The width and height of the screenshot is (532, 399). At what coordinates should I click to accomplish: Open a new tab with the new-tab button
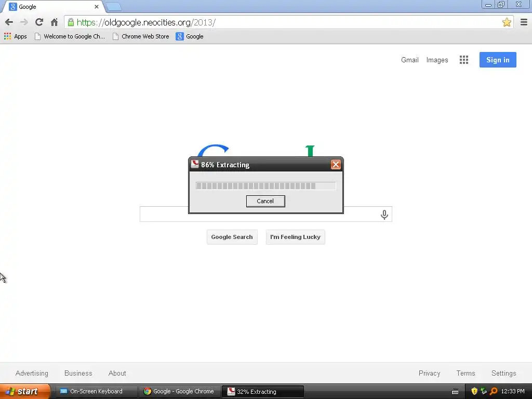pyautogui.click(x=113, y=7)
